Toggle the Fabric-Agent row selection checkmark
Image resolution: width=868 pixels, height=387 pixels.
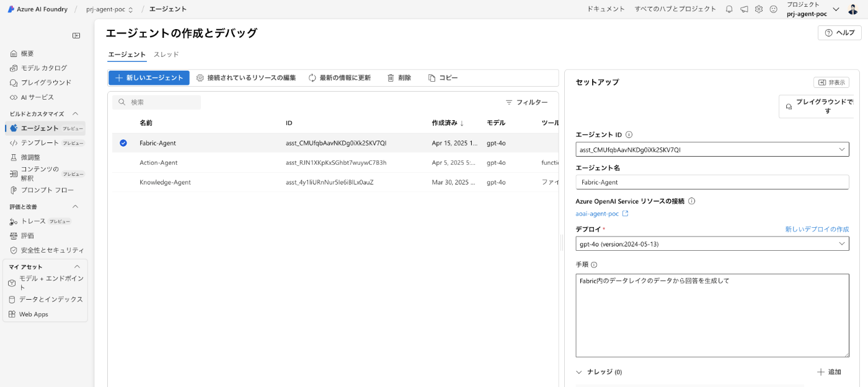coord(123,143)
